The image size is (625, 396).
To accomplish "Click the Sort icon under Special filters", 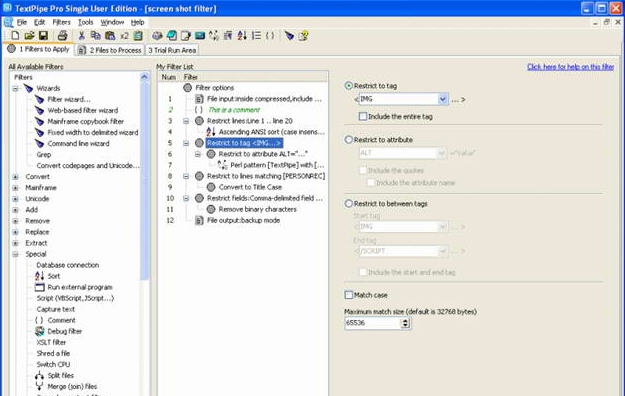I will 39,276.
